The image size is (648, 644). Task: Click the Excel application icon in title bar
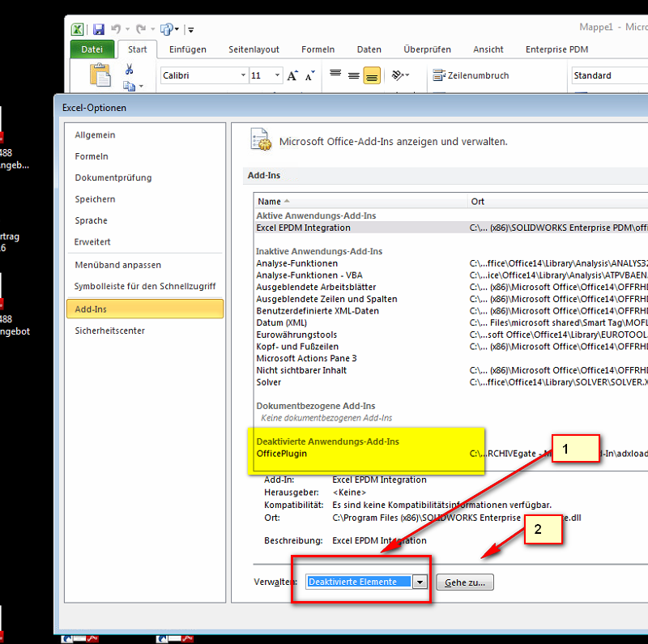coord(77,29)
